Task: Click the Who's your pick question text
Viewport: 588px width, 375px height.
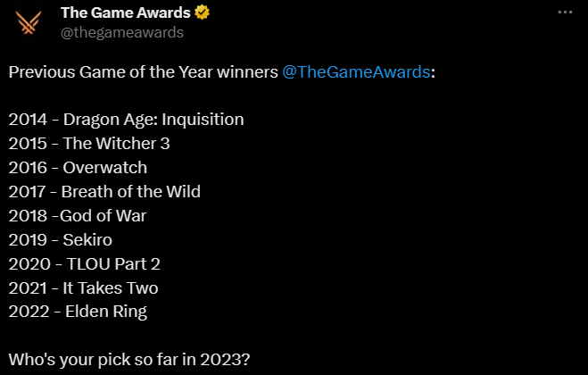Action: click(x=129, y=360)
